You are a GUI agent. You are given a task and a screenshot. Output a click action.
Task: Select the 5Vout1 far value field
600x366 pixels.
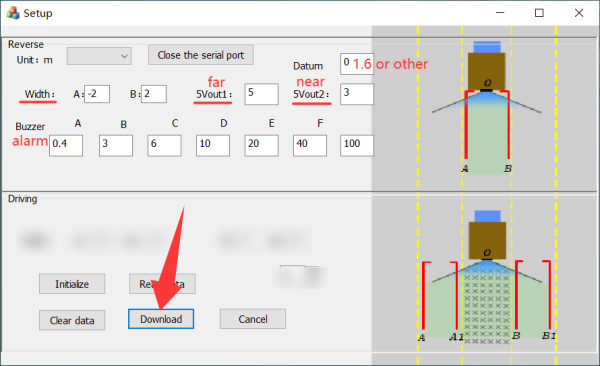(x=262, y=94)
